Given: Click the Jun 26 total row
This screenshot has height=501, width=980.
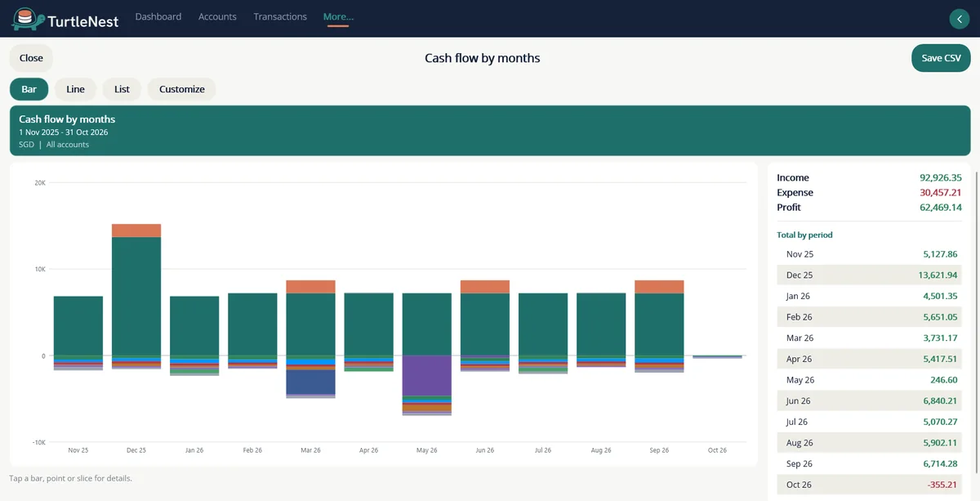Looking at the screenshot, I should pyautogui.click(x=869, y=401).
